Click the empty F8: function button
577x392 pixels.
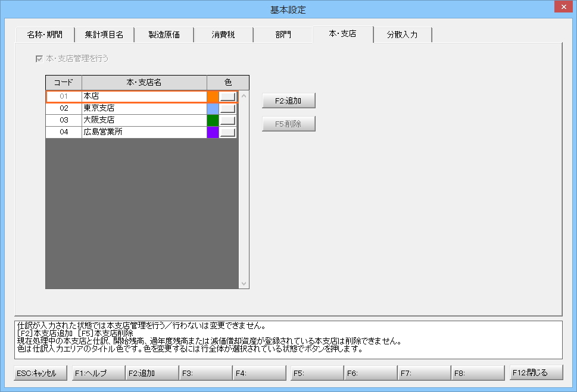[478, 373]
